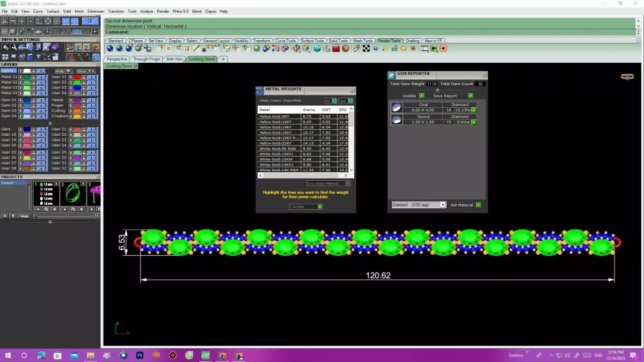Open the Dimension menu

96,11
